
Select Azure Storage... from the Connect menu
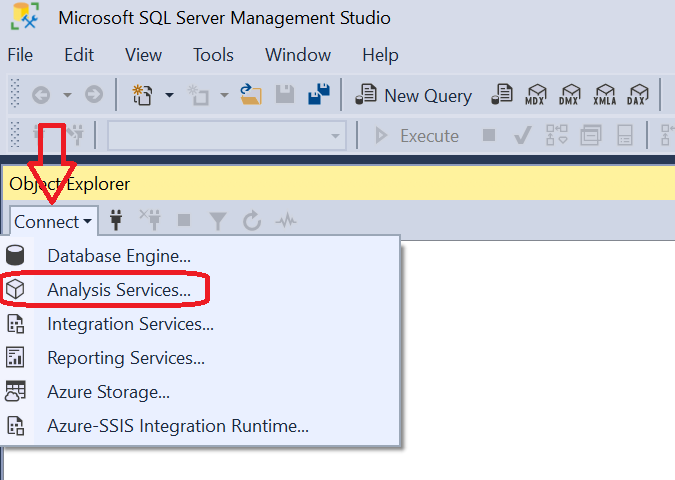tap(200, 392)
